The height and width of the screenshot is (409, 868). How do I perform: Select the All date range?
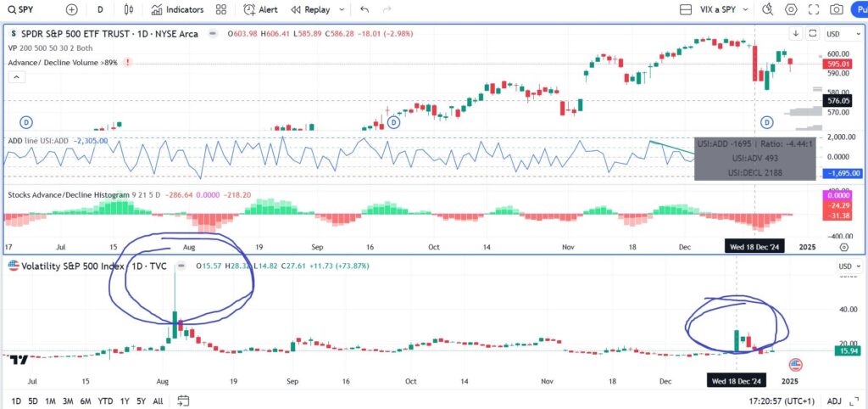click(x=158, y=401)
